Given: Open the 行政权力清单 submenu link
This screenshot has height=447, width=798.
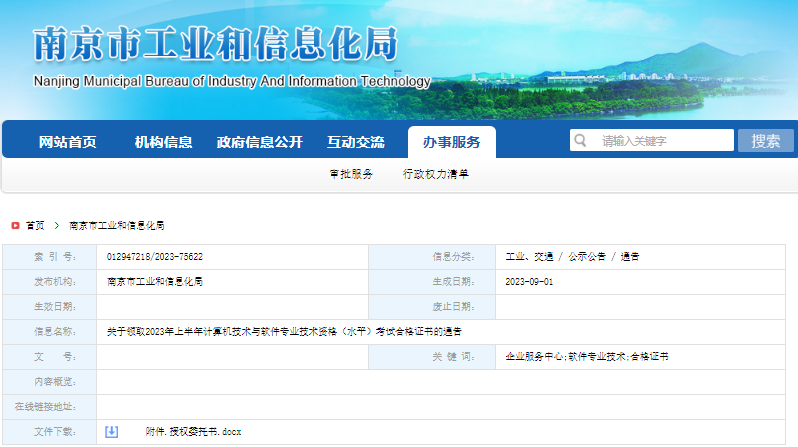Looking at the screenshot, I should click(x=436, y=174).
